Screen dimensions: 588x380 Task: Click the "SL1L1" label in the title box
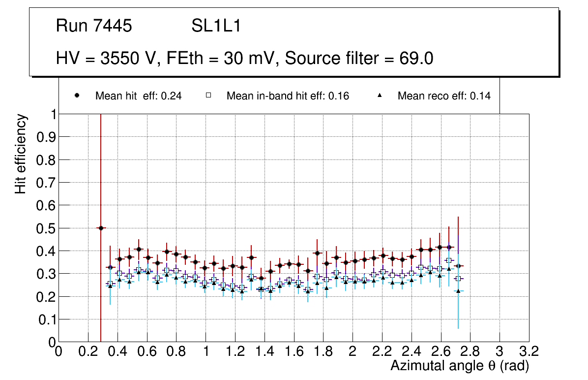click(216, 26)
